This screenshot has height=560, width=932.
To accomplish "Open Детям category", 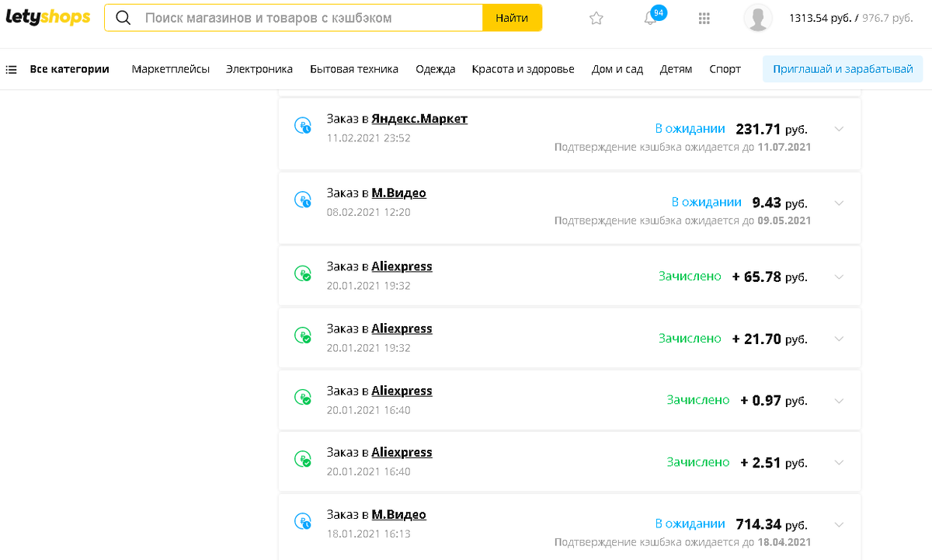I will pos(676,69).
